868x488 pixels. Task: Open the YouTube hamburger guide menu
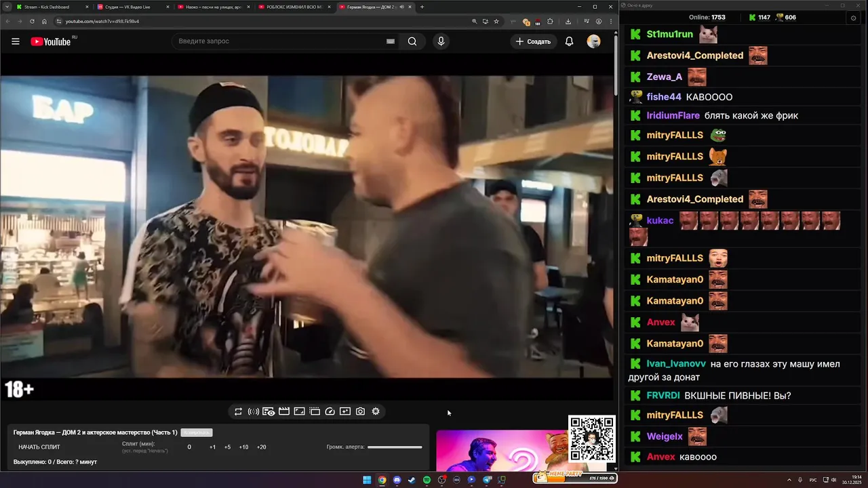pos(16,41)
